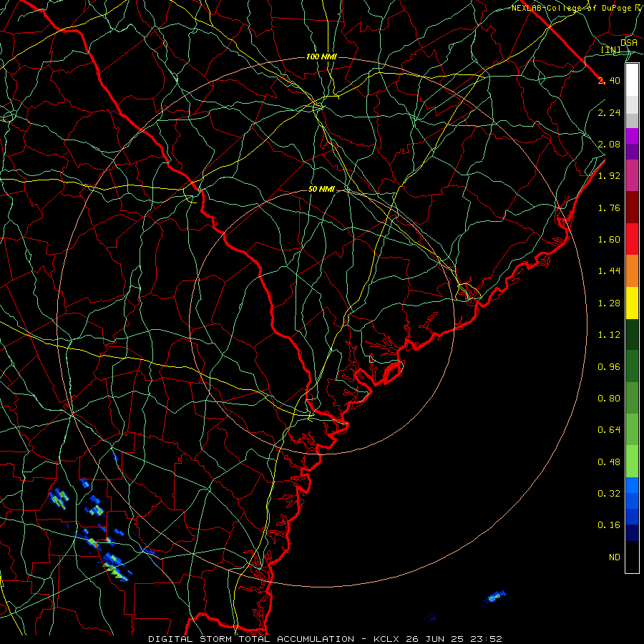Click the 2.40 legend value
The width and height of the screenshot is (644, 644).
[x=609, y=80]
